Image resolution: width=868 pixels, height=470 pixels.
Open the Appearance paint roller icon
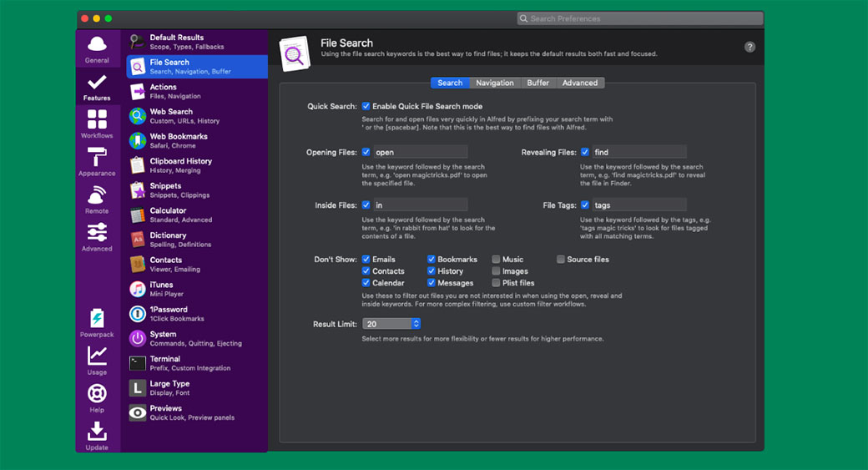click(97, 160)
